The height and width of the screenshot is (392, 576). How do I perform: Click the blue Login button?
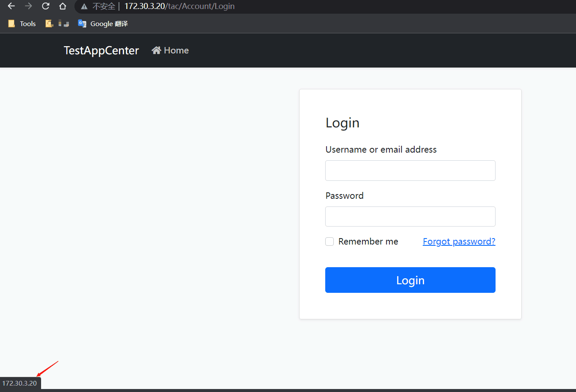(x=410, y=280)
